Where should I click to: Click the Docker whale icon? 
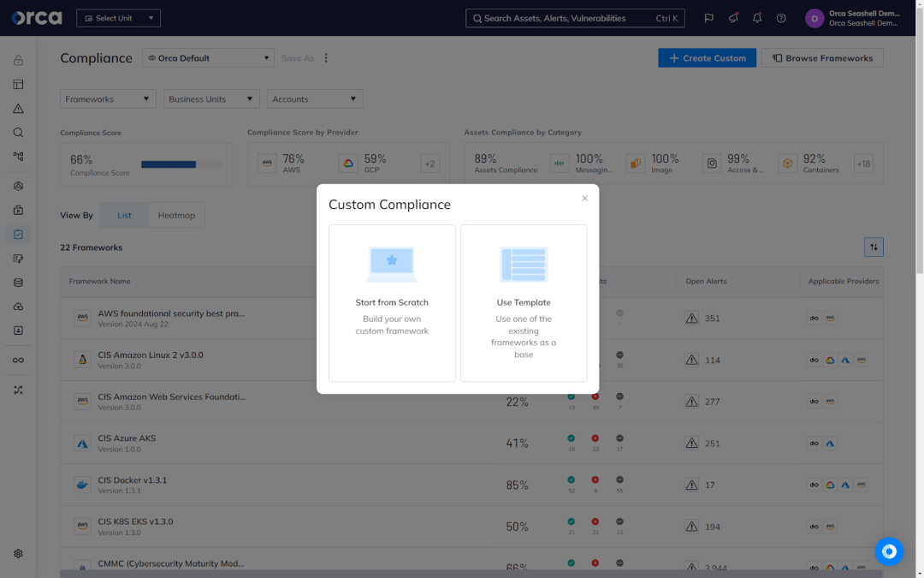coord(82,485)
